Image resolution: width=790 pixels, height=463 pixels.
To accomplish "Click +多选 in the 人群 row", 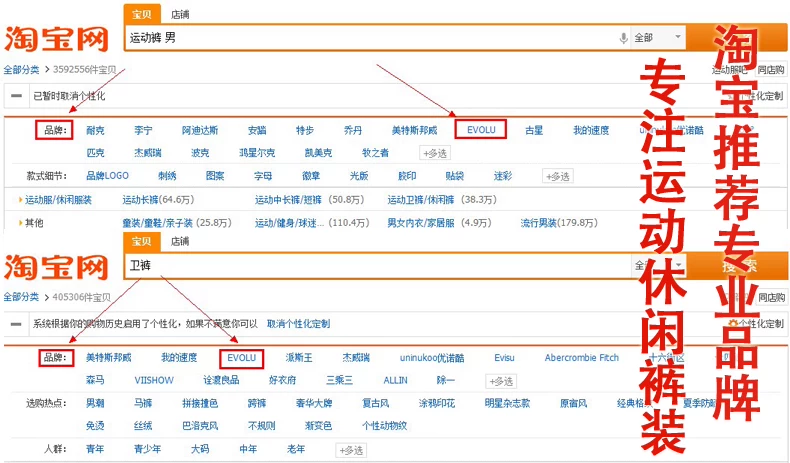I will (351, 450).
